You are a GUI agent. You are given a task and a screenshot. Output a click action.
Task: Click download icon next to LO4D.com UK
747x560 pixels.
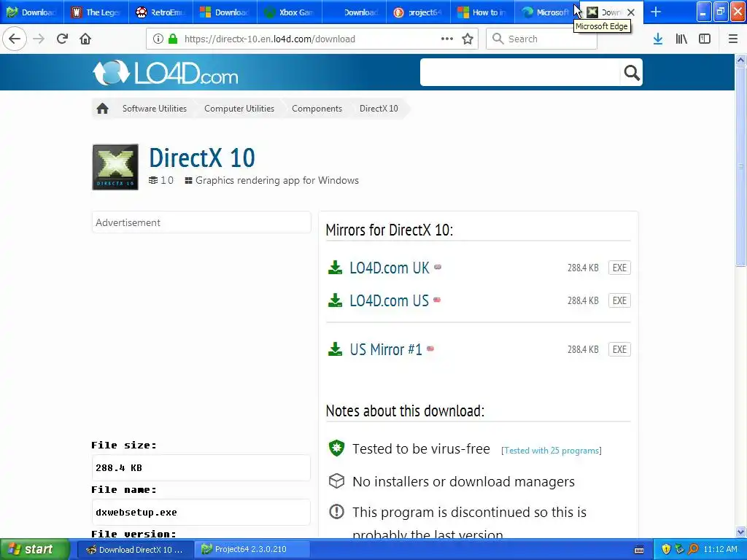coord(336,268)
